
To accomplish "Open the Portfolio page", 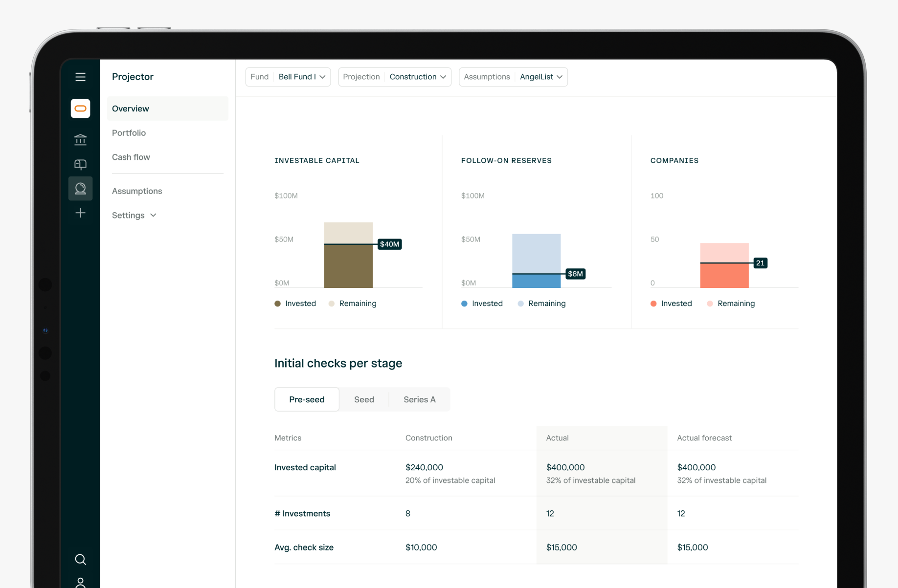I will coord(129,133).
